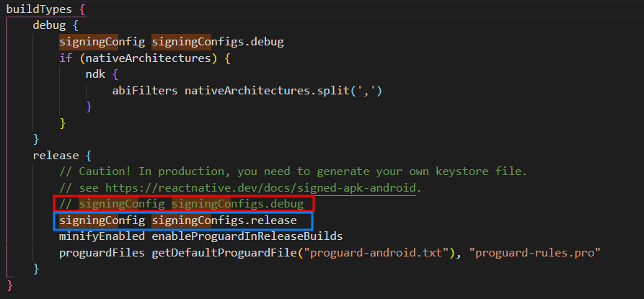
Task: Click enableProguardInReleaseBuilds identifier
Action: [247, 236]
